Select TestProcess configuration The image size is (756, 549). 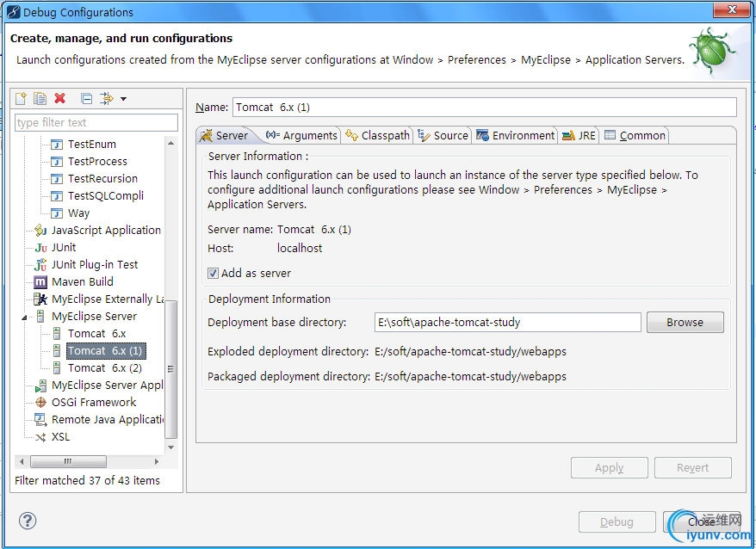click(x=97, y=162)
